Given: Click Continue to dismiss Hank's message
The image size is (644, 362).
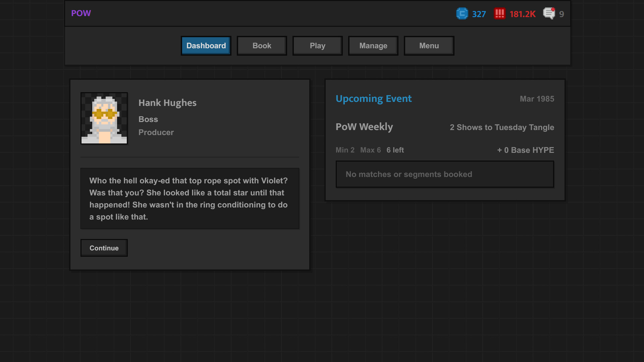Looking at the screenshot, I should [x=104, y=247].
